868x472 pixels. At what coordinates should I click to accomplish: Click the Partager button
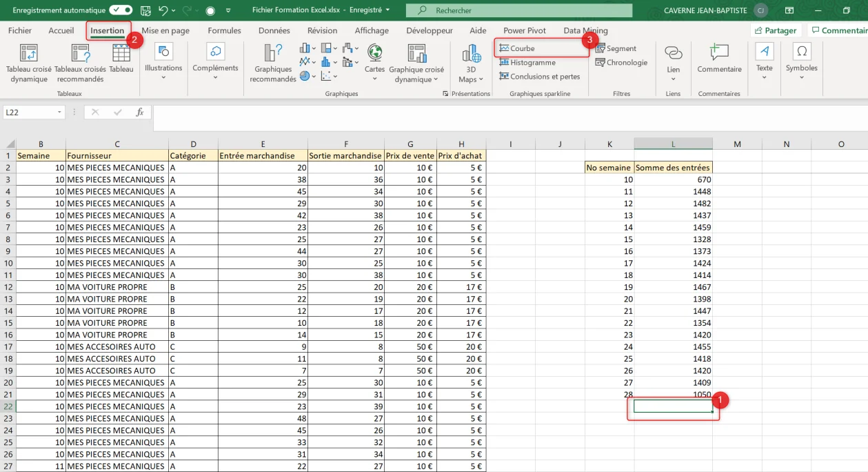(776, 30)
